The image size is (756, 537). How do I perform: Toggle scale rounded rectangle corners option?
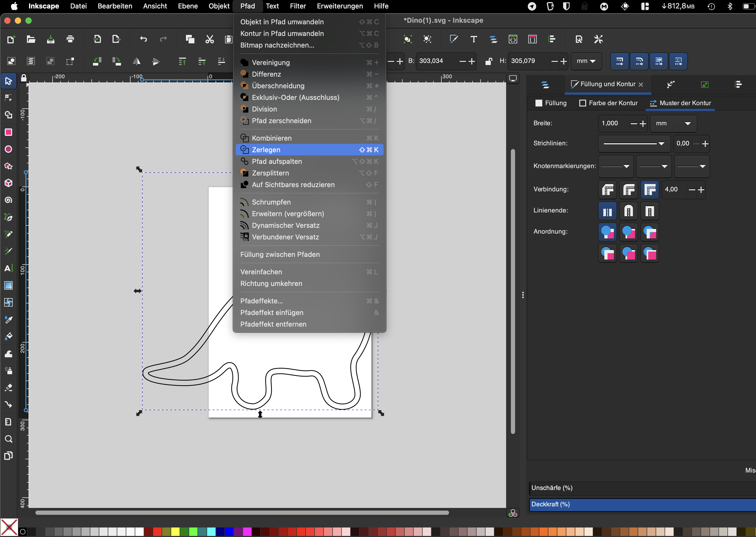tap(639, 61)
